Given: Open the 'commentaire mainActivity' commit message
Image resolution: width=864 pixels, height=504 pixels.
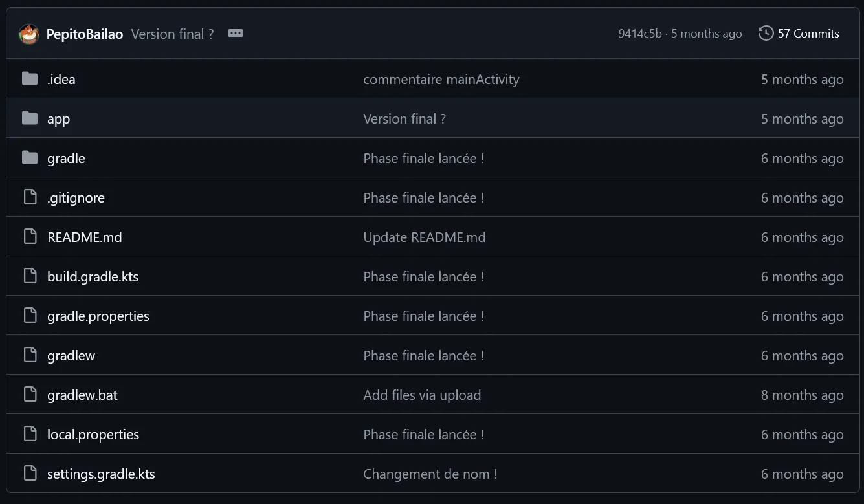Looking at the screenshot, I should point(441,80).
